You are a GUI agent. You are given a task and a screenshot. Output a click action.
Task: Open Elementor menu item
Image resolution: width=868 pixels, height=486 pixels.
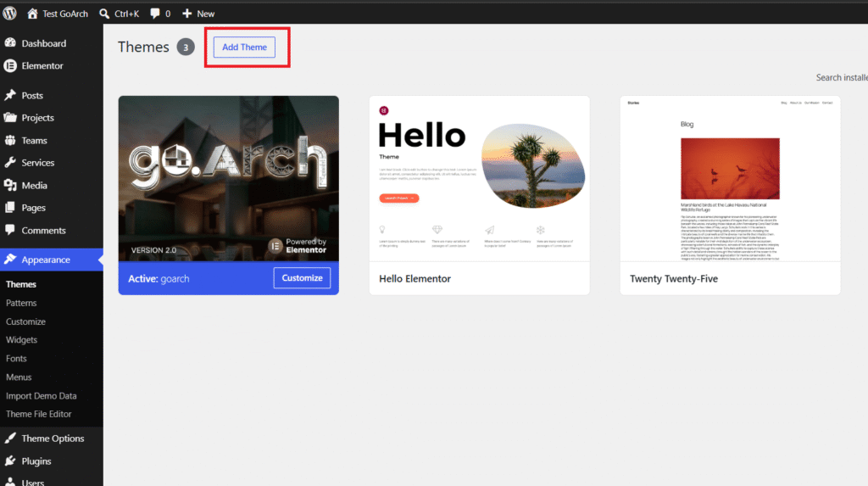tap(52, 65)
